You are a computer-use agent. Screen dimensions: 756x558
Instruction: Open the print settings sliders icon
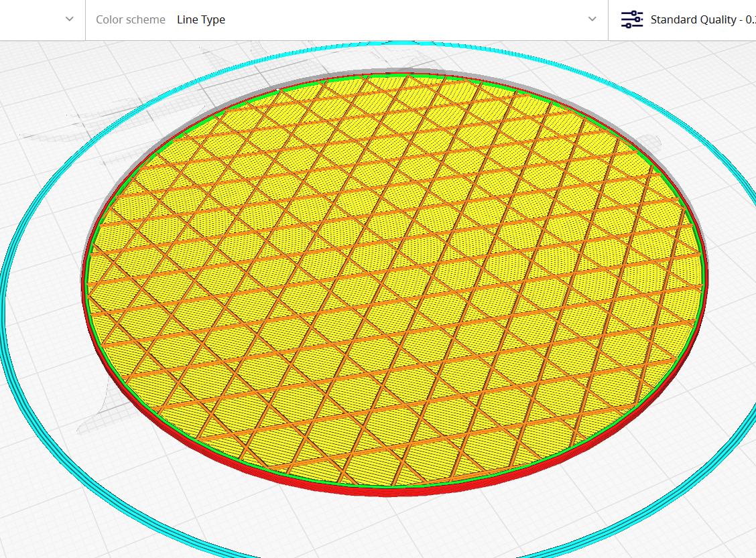631,19
